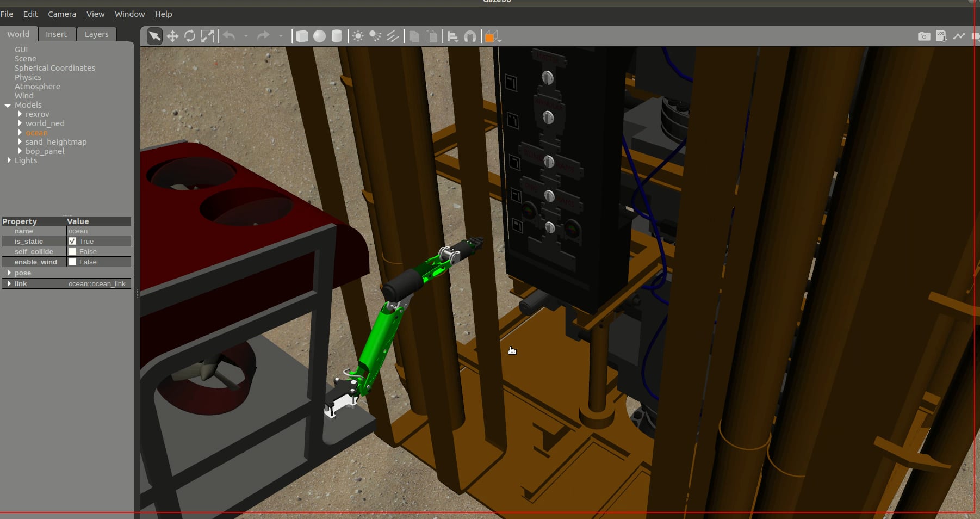Screen dimensions: 980x519
Task: Enable wind for the ocean model
Action: 73,262
